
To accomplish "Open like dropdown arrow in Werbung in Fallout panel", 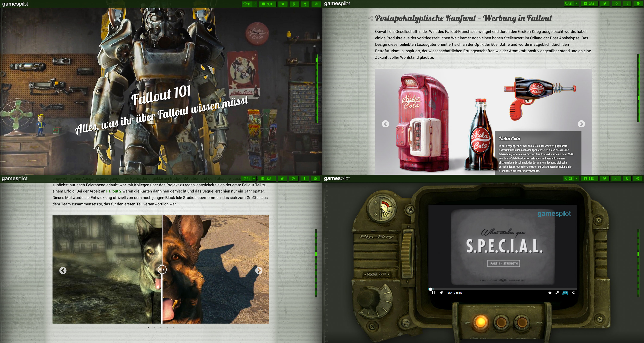I will click(x=577, y=3).
